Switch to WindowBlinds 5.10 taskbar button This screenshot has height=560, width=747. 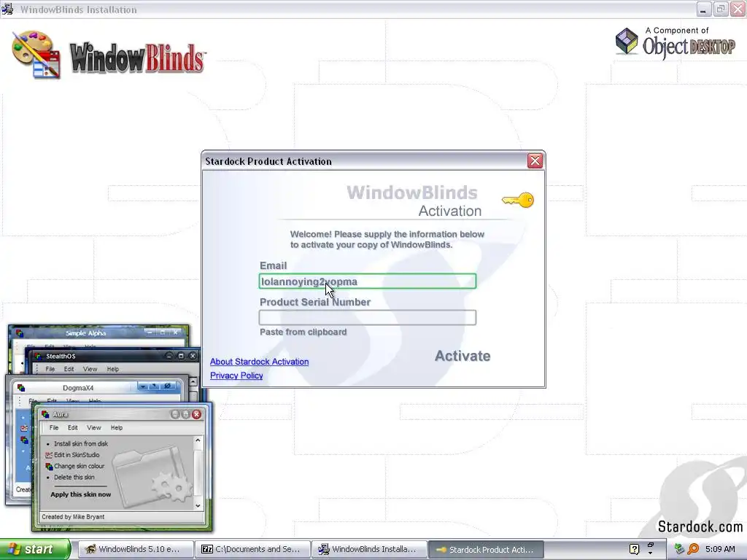(x=135, y=549)
